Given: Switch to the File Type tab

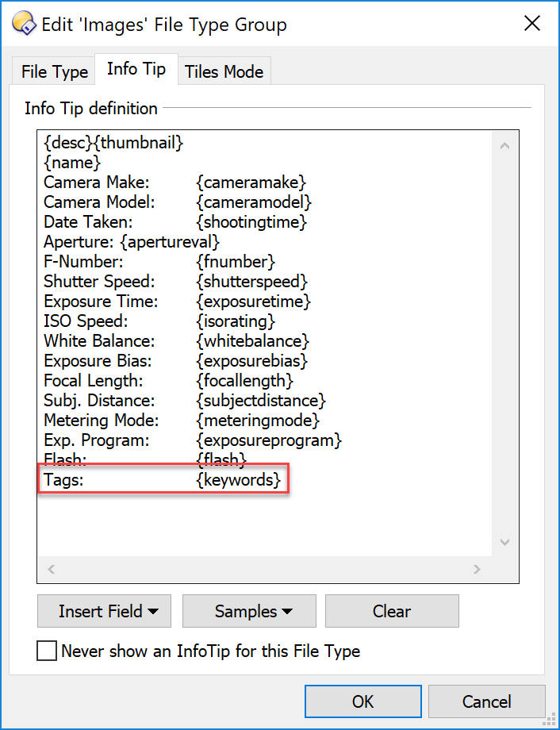Looking at the screenshot, I should (55, 71).
